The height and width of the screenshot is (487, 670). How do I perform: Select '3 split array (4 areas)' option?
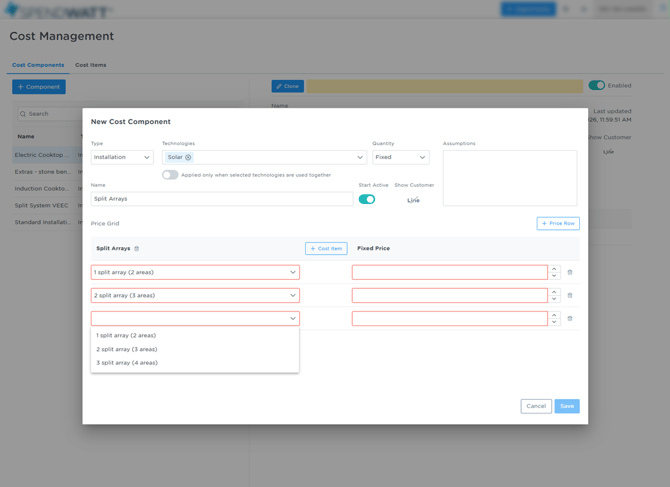pos(127,363)
